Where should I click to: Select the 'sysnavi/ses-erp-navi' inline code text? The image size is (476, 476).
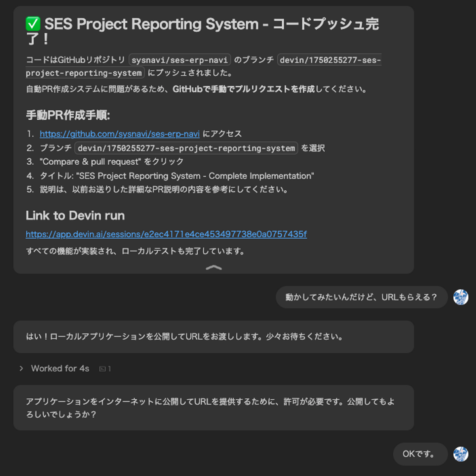point(179,60)
